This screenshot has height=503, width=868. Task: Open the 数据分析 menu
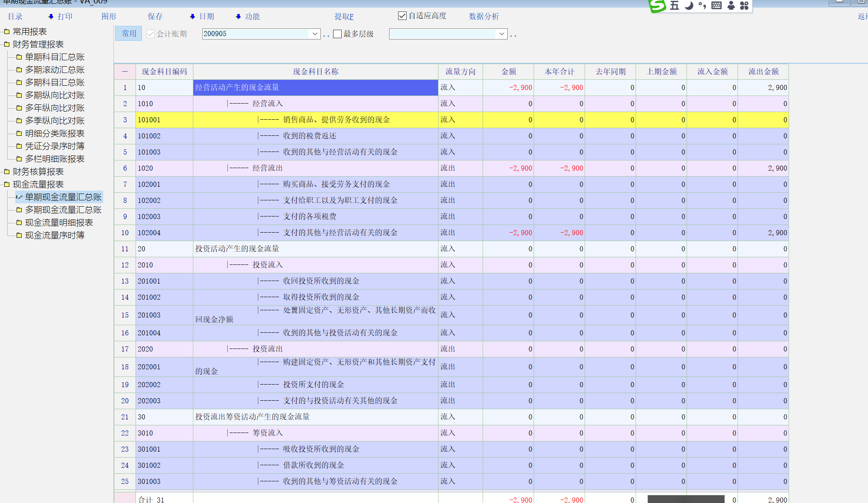pyautogui.click(x=484, y=17)
